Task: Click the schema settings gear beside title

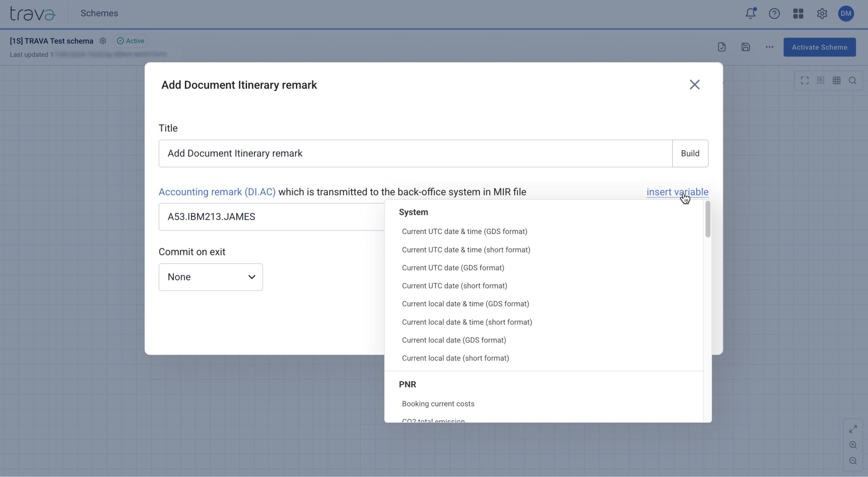Action: [x=103, y=41]
